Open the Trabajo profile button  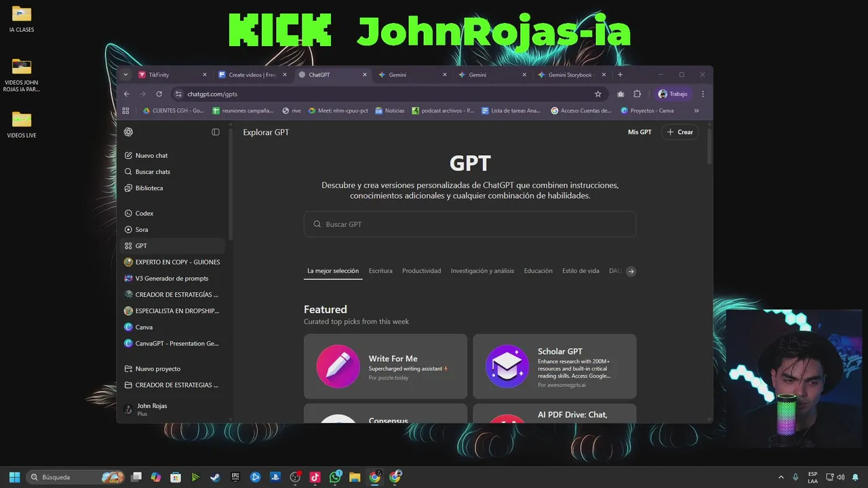click(x=673, y=94)
